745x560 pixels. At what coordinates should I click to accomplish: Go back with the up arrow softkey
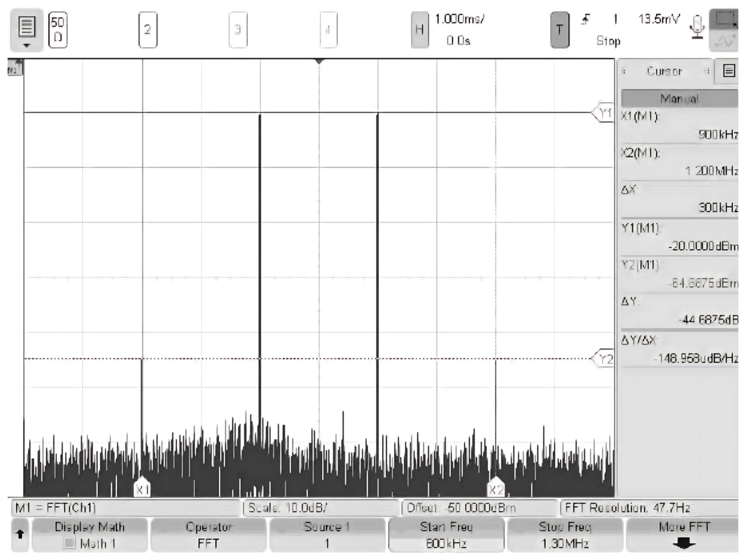tap(20, 534)
